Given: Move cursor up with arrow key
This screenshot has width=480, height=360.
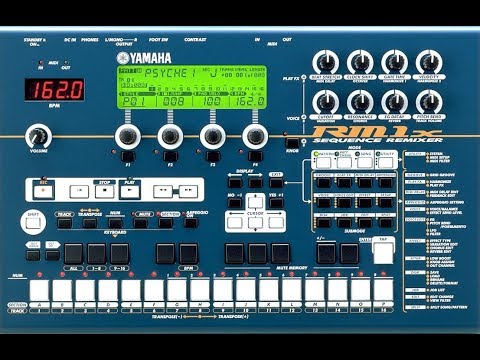Looking at the screenshot, I should (255, 202).
